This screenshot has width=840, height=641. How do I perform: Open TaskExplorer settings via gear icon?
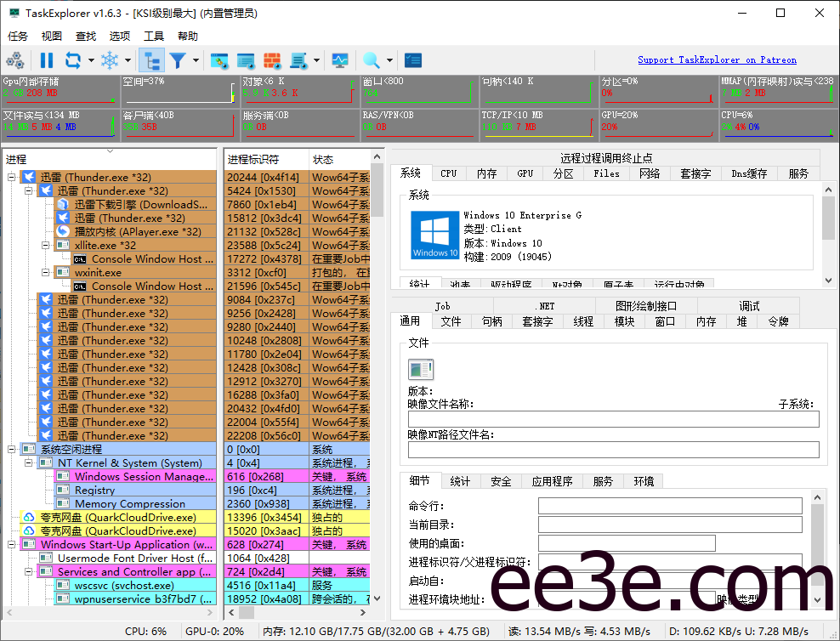pos(15,60)
